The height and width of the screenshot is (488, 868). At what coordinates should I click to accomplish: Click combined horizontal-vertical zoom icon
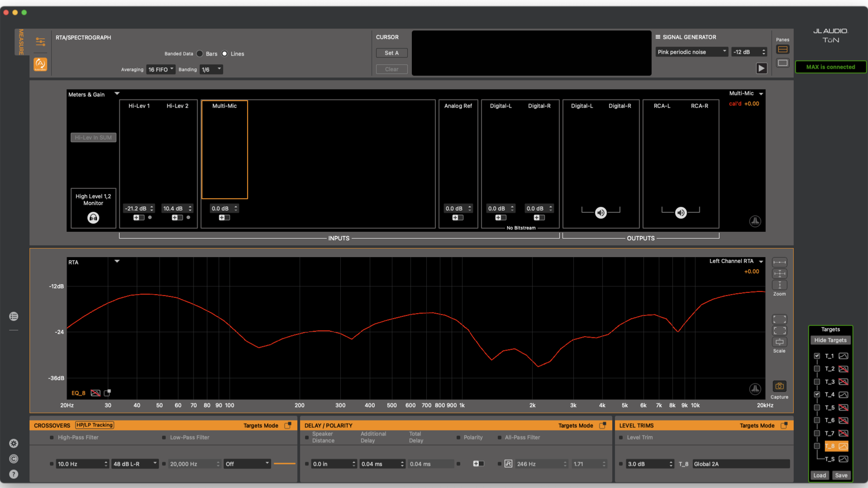779,274
